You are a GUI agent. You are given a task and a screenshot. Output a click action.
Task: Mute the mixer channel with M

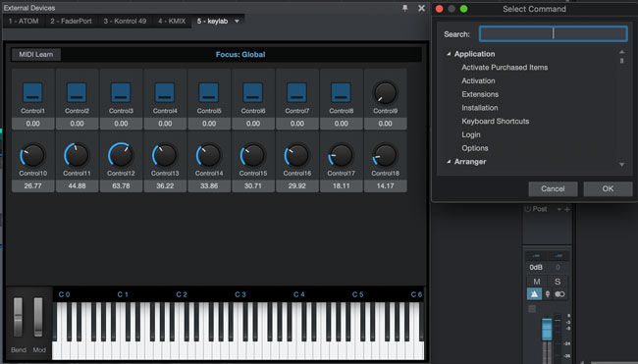537,282
